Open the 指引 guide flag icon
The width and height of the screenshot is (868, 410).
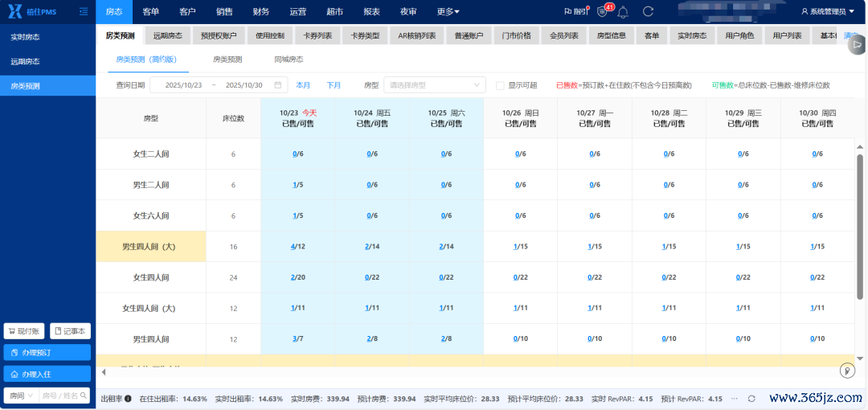tap(575, 12)
